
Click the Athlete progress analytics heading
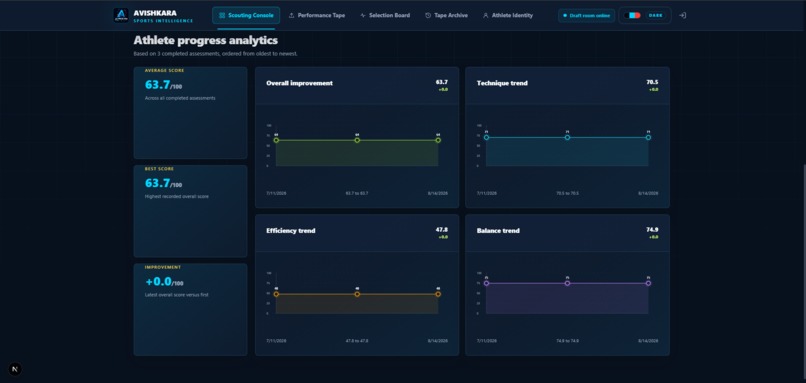click(x=206, y=40)
